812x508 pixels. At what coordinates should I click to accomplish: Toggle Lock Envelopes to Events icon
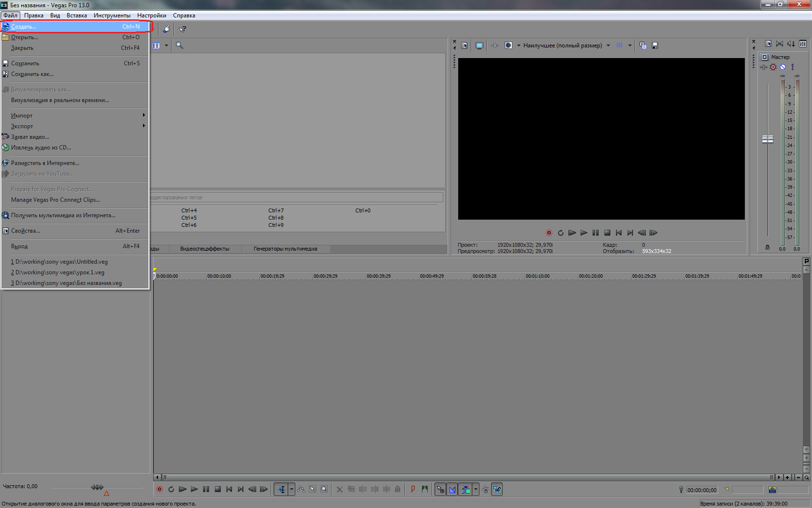point(486,489)
